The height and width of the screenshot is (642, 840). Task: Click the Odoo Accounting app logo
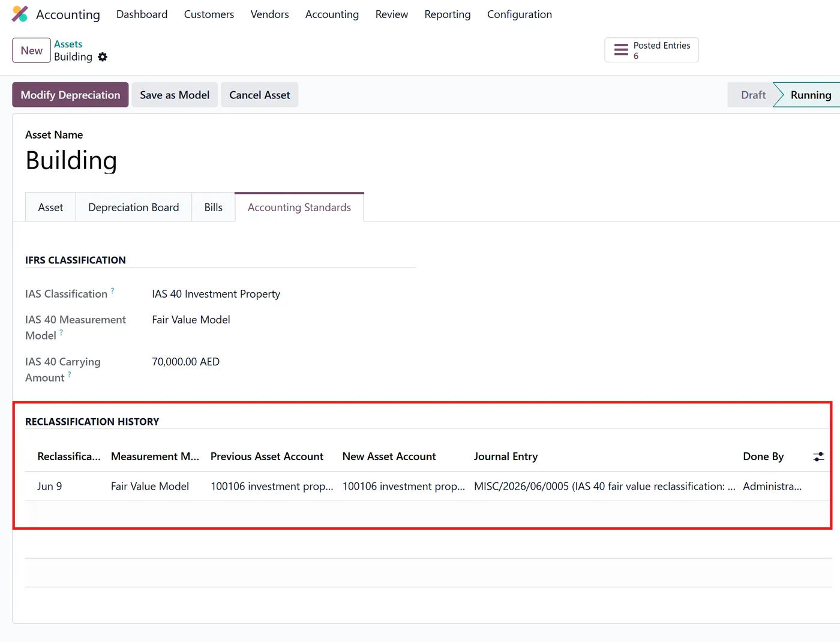(20, 14)
